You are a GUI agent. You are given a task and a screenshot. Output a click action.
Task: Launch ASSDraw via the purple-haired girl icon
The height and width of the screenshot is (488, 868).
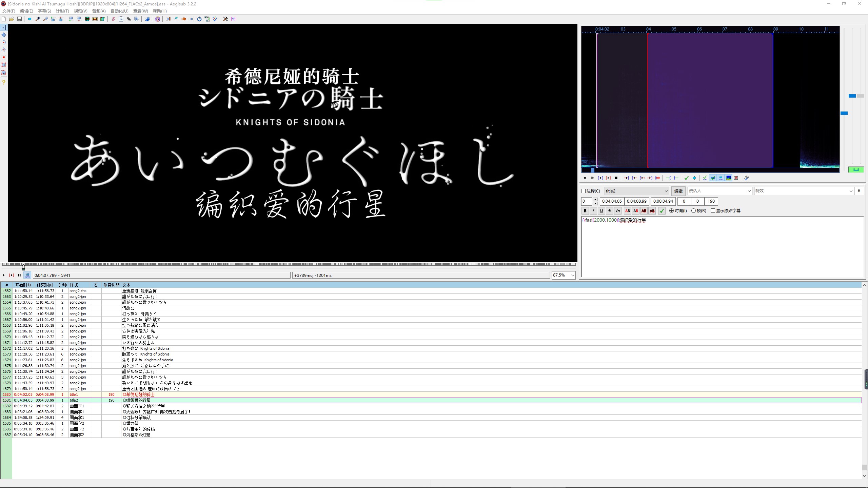(x=157, y=19)
